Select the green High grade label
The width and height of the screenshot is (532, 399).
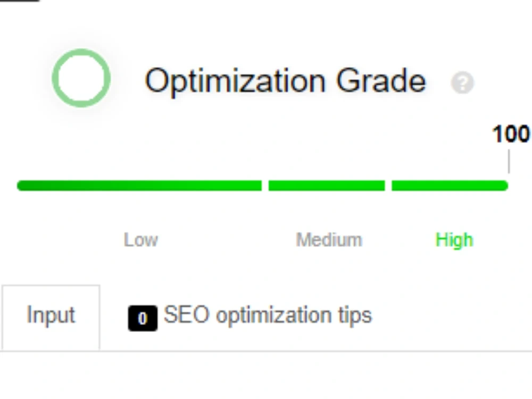454,240
